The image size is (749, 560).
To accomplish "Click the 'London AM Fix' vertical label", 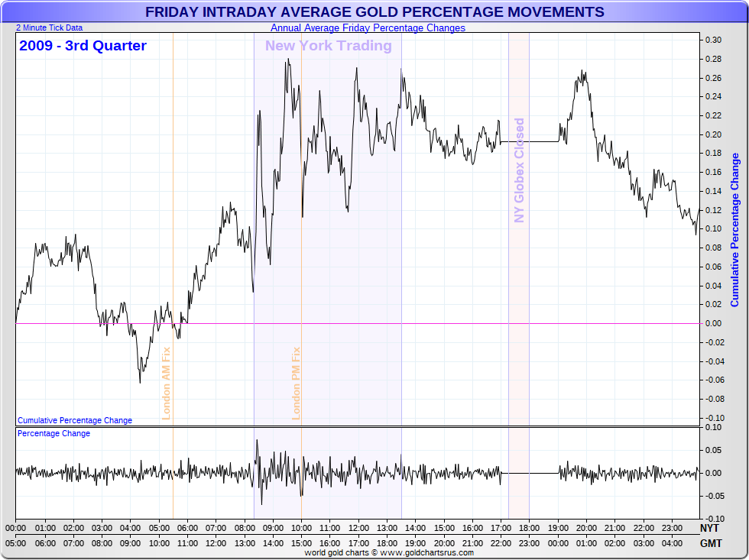I will click(166, 384).
